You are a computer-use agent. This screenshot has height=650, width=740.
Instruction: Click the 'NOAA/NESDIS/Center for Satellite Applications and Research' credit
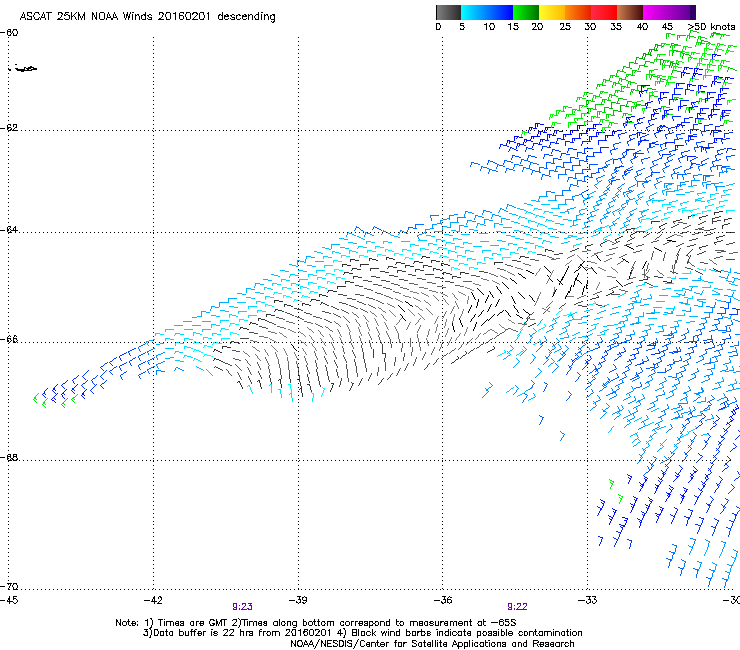coord(432,644)
